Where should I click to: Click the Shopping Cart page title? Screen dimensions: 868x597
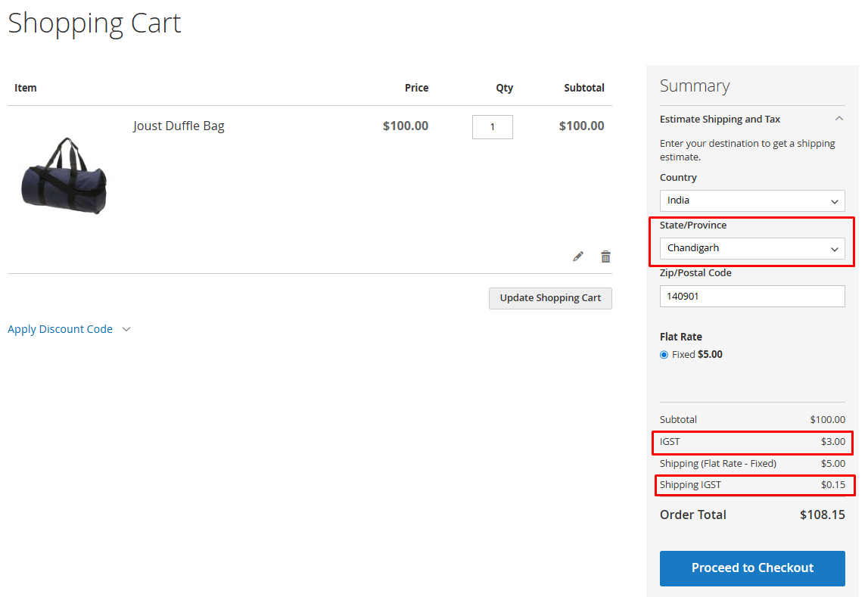(94, 23)
